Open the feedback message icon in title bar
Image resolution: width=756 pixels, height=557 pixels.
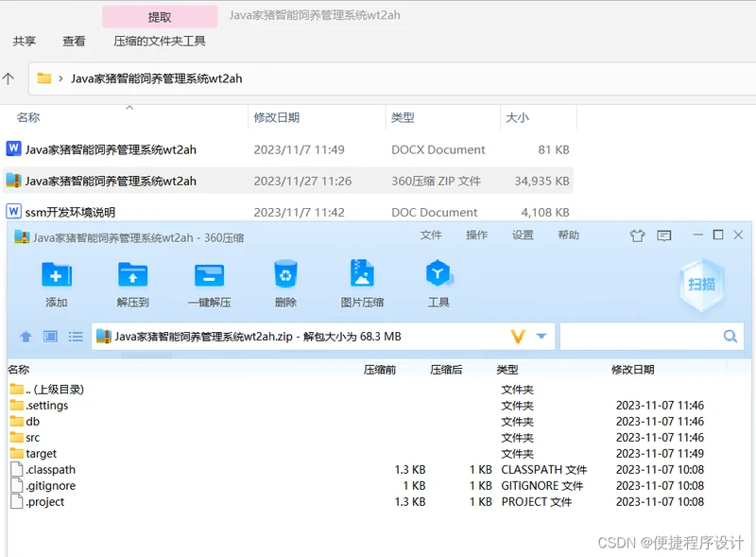click(664, 235)
